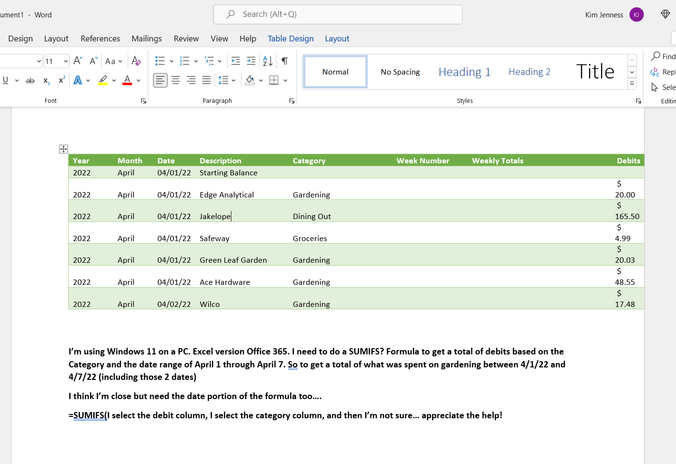Open Change Case dropdown
This screenshot has height=464, width=676.
coord(113,61)
